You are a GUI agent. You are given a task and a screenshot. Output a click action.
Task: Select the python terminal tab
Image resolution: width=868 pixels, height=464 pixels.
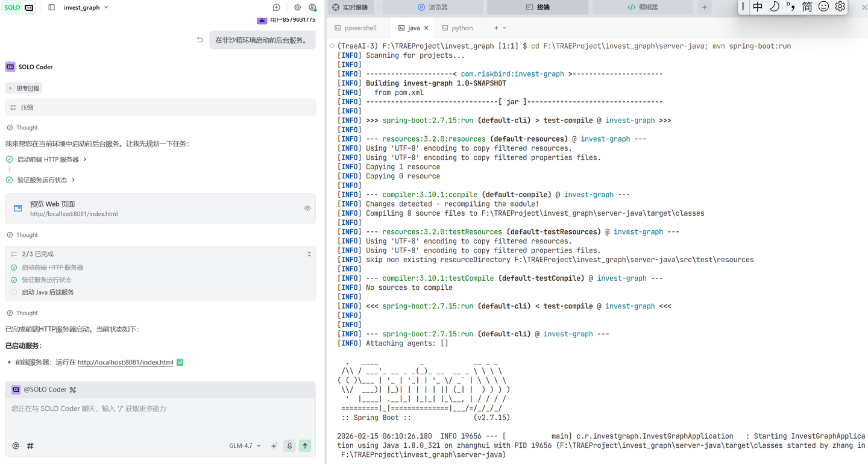click(x=458, y=28)
